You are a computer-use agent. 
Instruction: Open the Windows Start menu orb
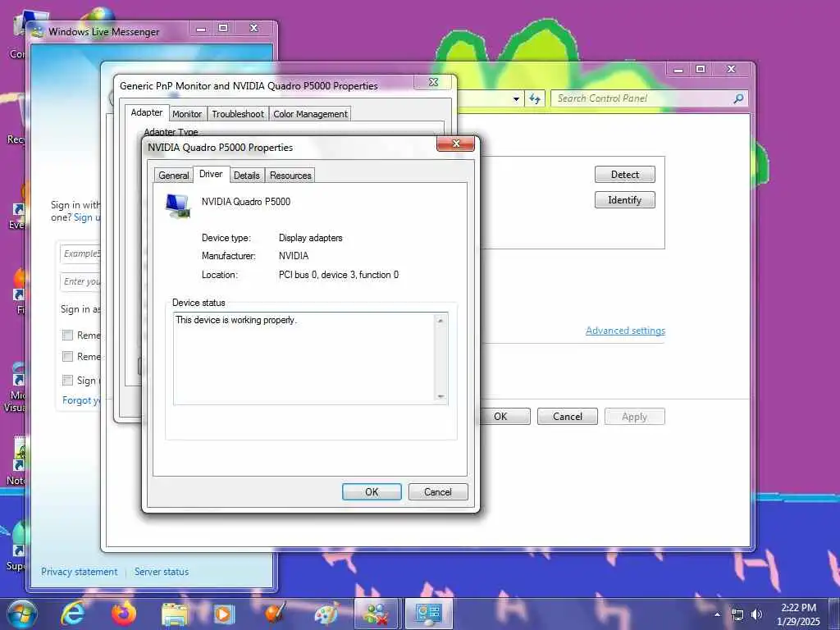tap(21, 614)
